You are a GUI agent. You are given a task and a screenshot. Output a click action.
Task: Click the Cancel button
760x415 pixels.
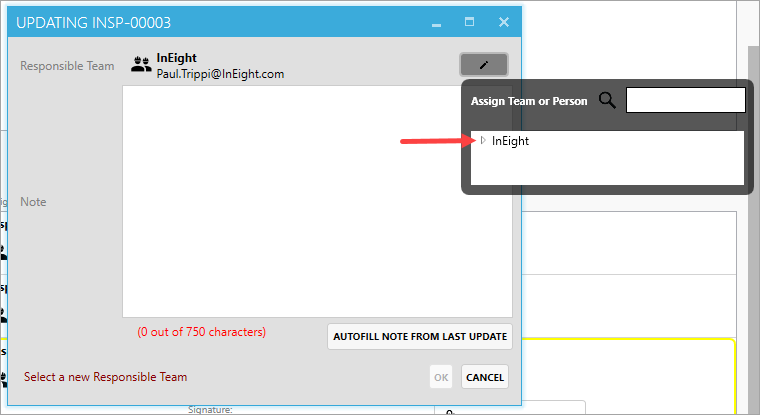coord(485,377)
